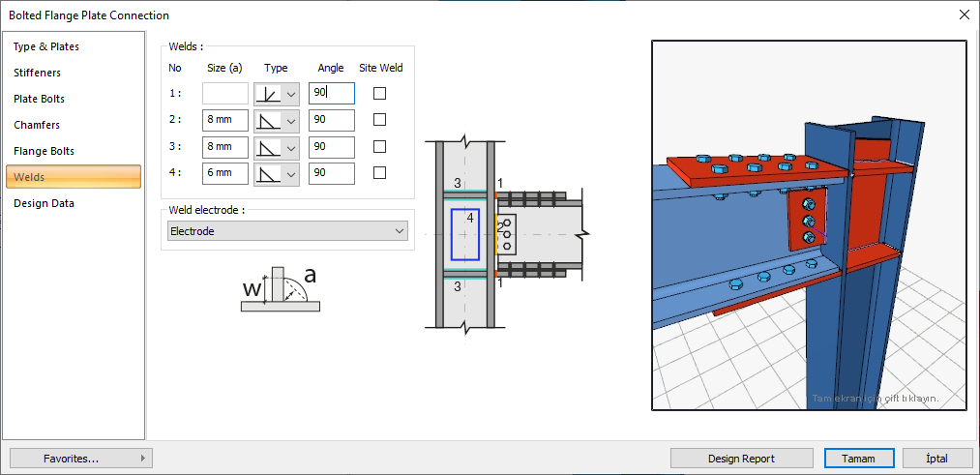Click the weld size diagram illustration

pyautogui.click(x=280, y=288)
